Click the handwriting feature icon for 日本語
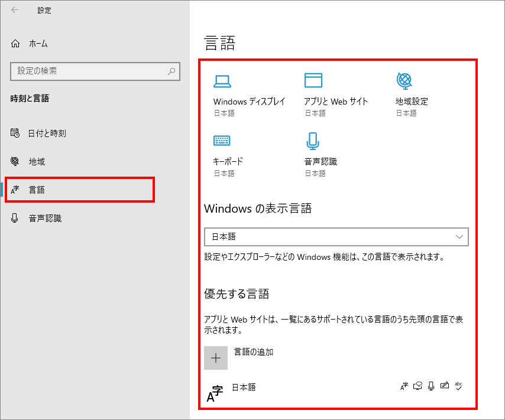This screenshot has width=505, height=420. click(x=445, y=385)
